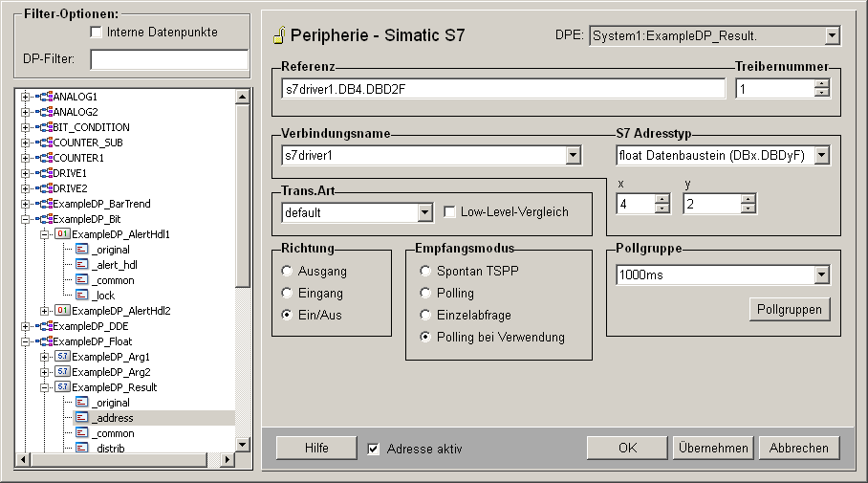Enable the Interne Datenpunkte checkbox
This screenshot has width=868, height=483.
click(x=96, y=33)
